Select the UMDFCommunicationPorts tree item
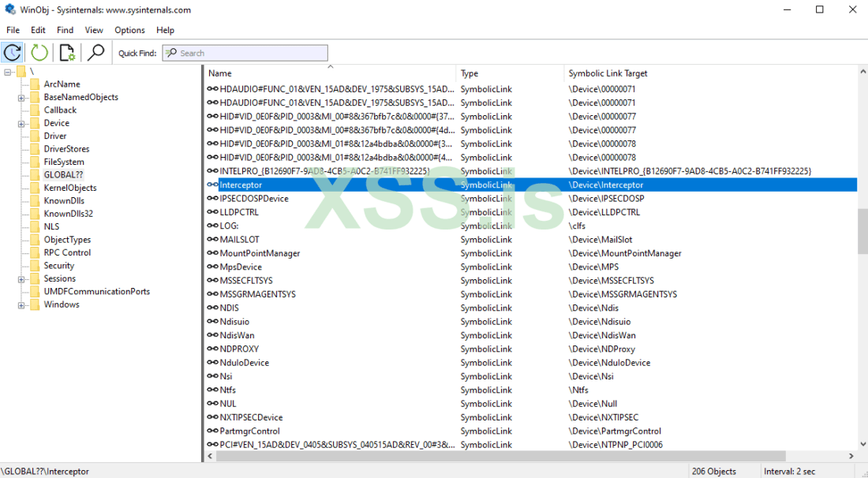The image size is (868, 478). 97,292
